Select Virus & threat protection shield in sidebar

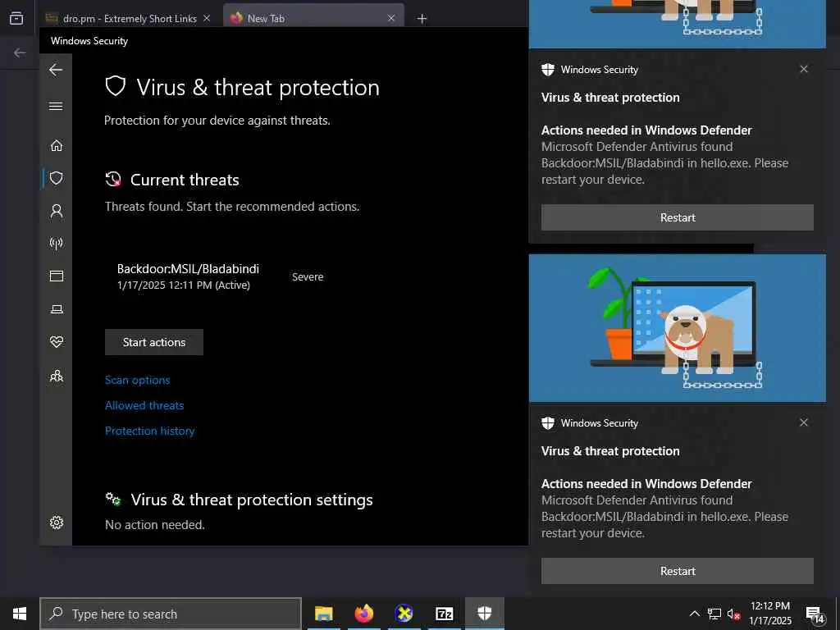57,178
